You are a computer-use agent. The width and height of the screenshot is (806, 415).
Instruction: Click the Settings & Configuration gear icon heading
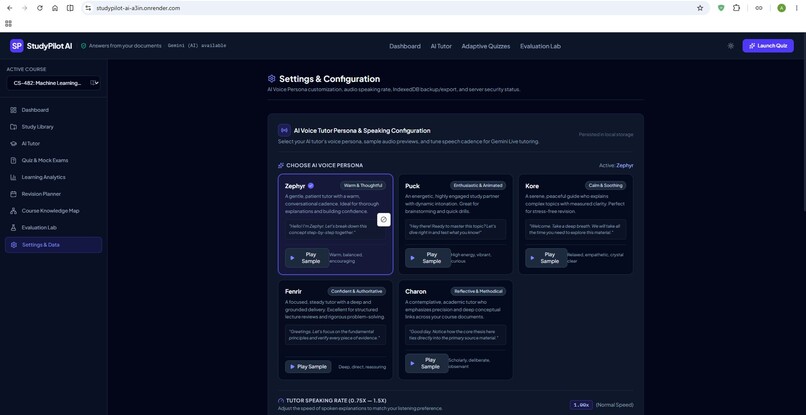pyautogui.click(x=271, y=79)
